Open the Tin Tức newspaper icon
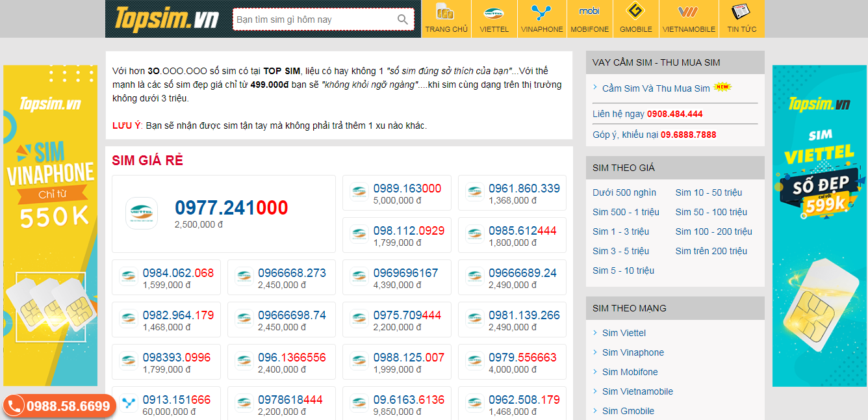This screenshot has width=868, height=420. (x=741, y=12)
